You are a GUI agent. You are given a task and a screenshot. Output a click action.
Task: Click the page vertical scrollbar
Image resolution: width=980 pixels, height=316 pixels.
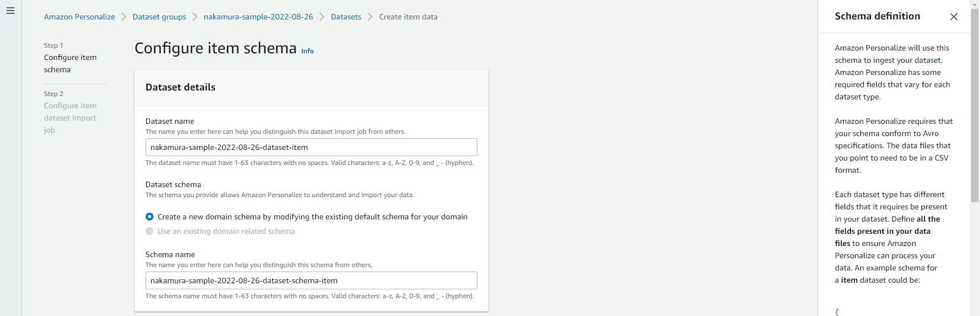974,106
